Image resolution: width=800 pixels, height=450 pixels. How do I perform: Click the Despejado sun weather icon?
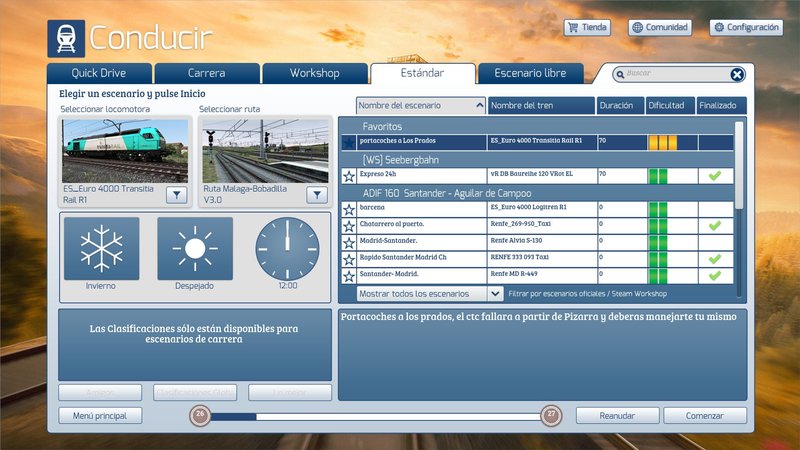click(195, 248)
